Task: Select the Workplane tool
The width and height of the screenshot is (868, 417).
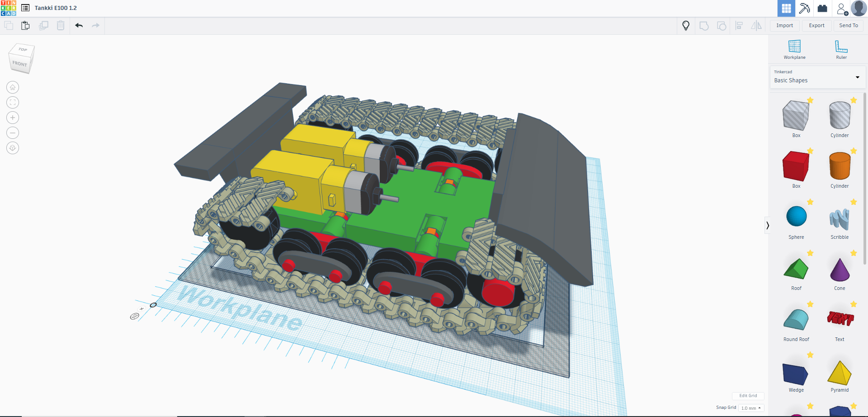Action: pyautogui.click(x=794, y=49)
